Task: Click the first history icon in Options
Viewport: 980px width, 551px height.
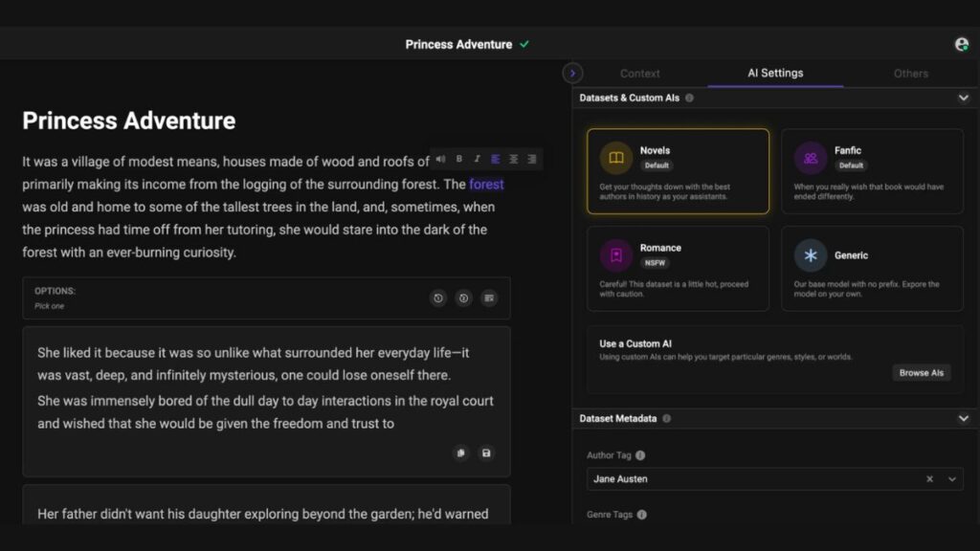Action: tap(438, 298)
